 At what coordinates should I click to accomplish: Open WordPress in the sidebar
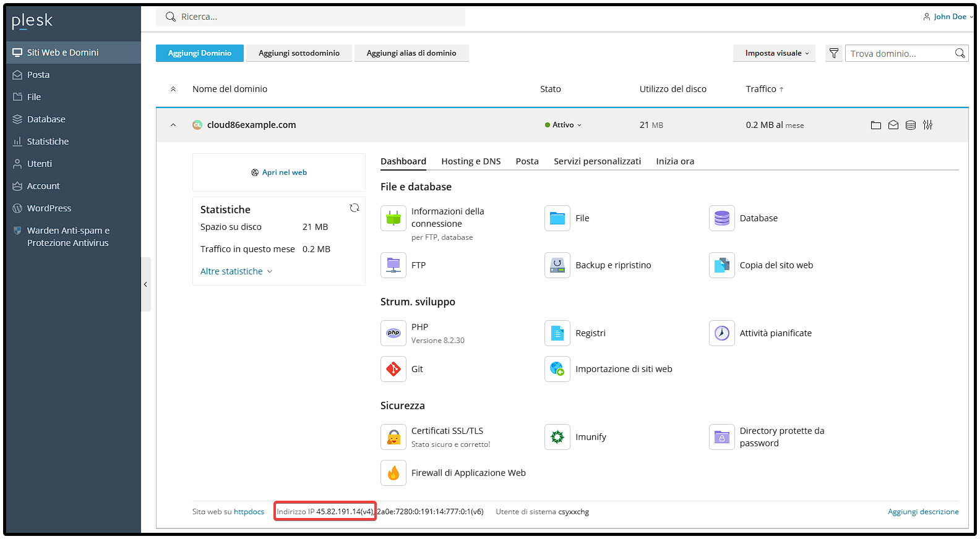(x=74, y=208)
